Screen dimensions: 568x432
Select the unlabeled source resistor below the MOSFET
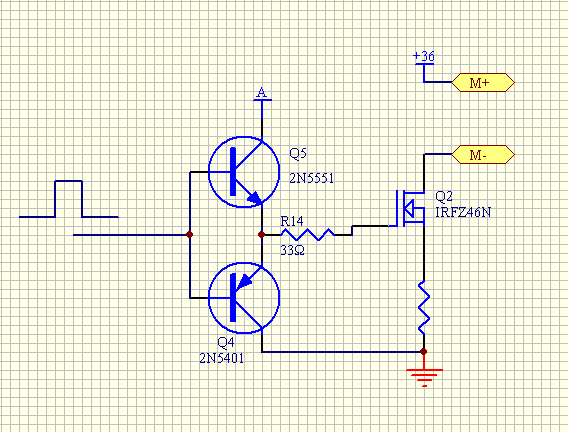(424, 307)
